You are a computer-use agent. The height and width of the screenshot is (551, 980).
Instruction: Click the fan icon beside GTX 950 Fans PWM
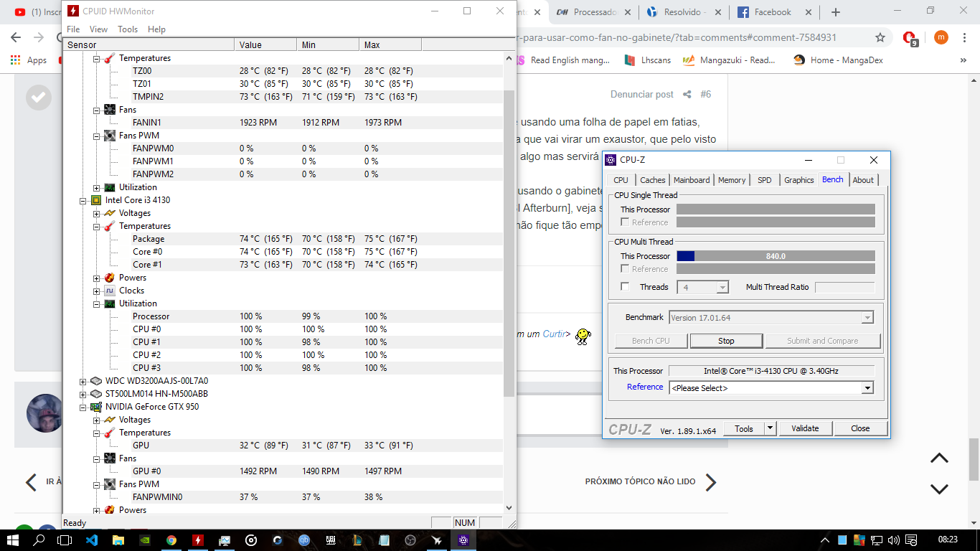click(109, 484)
